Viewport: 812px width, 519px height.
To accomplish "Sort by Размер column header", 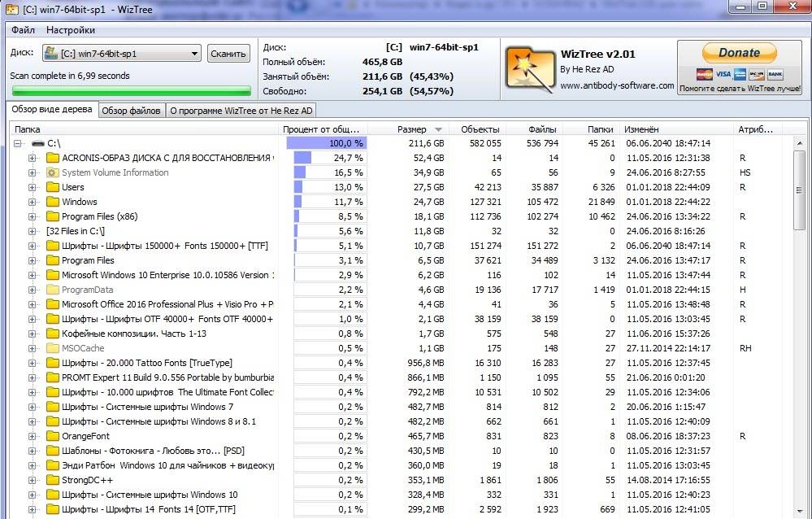I will (407, 129).
